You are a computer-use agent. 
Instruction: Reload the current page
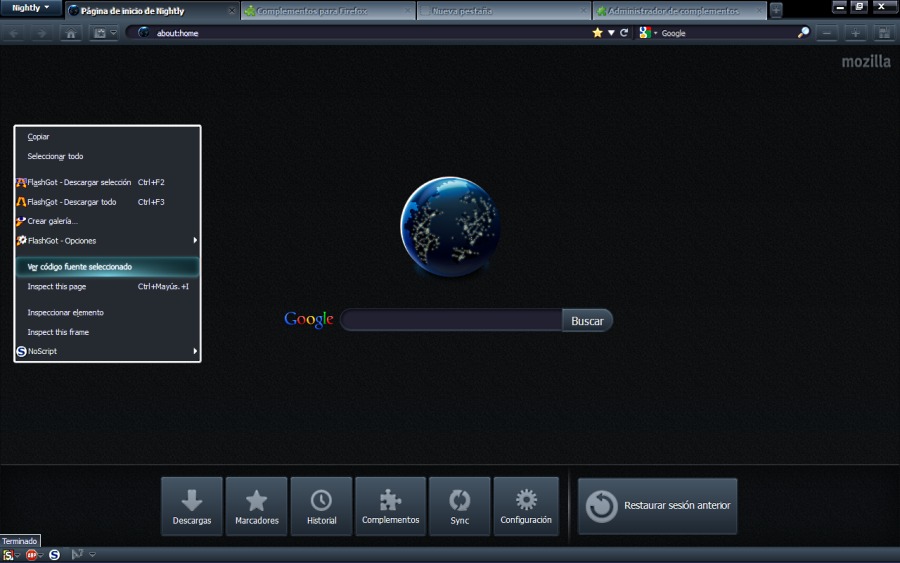click(x=624, y=33)
